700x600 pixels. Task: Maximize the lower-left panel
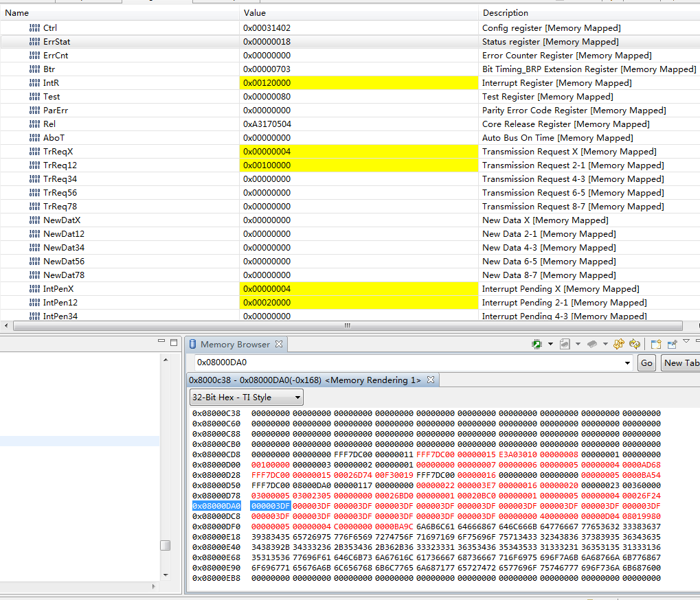[x=174, y=343]
